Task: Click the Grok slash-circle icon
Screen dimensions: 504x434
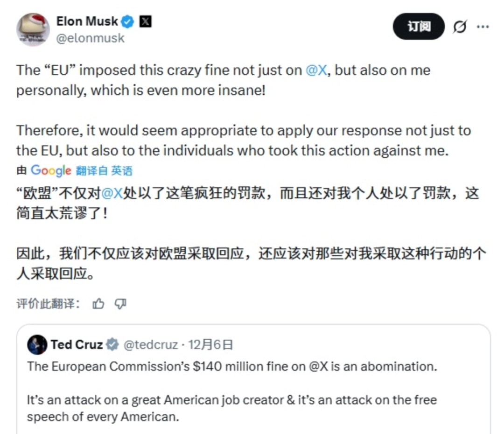Action: click(460, 27)
